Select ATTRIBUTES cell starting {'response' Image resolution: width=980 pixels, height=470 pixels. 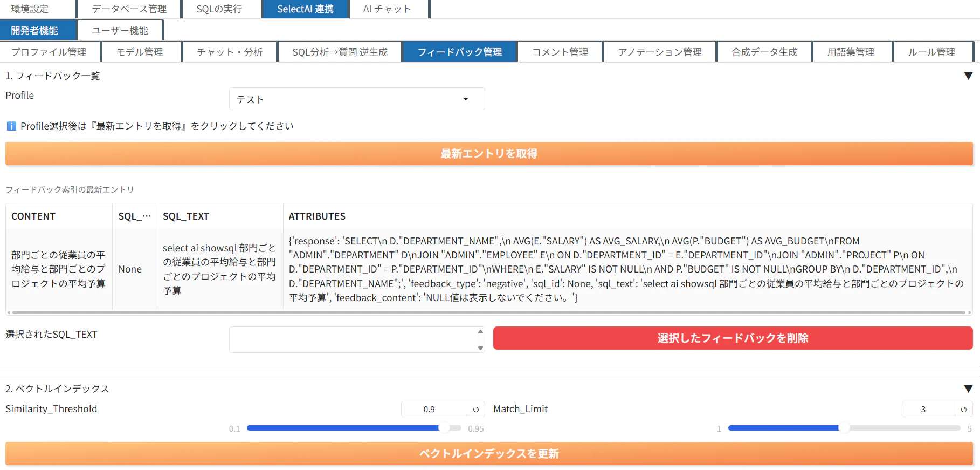[x=627, y=269]
